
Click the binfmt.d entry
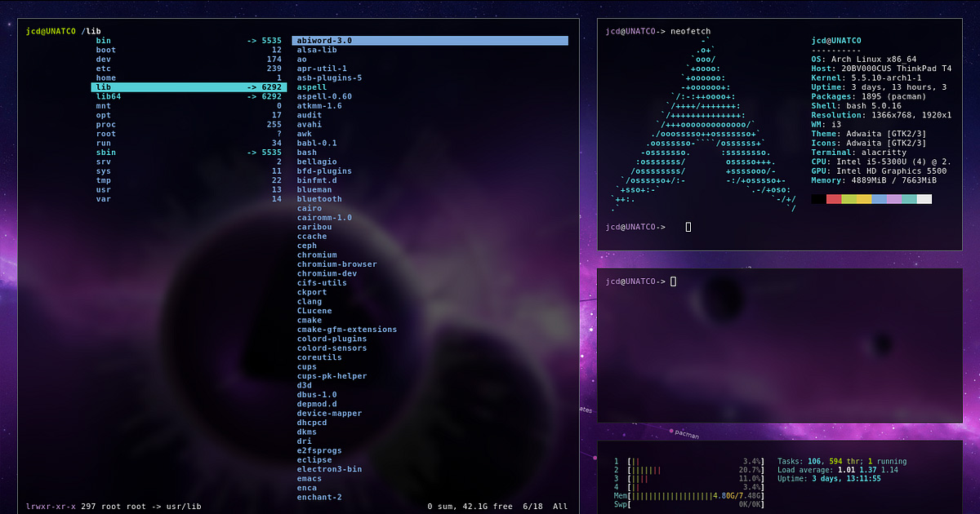[x=317, y=180]
